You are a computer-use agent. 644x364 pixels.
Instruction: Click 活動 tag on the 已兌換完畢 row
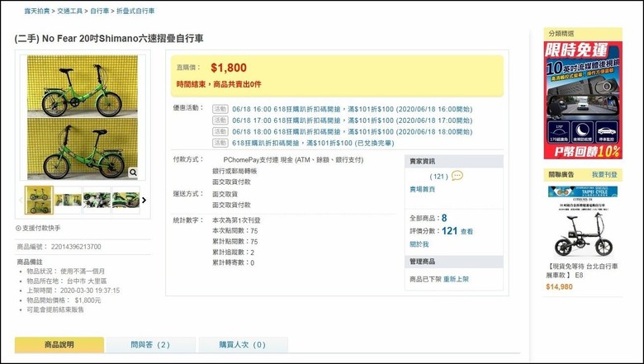point(220,144)
